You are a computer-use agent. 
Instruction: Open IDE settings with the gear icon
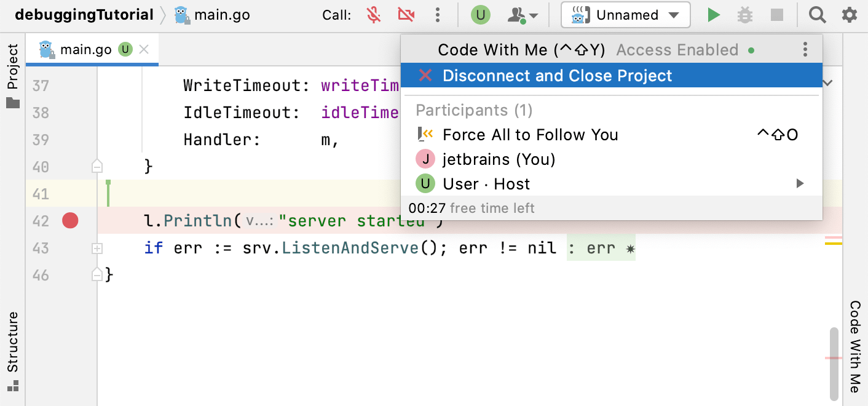click(850, 15)
